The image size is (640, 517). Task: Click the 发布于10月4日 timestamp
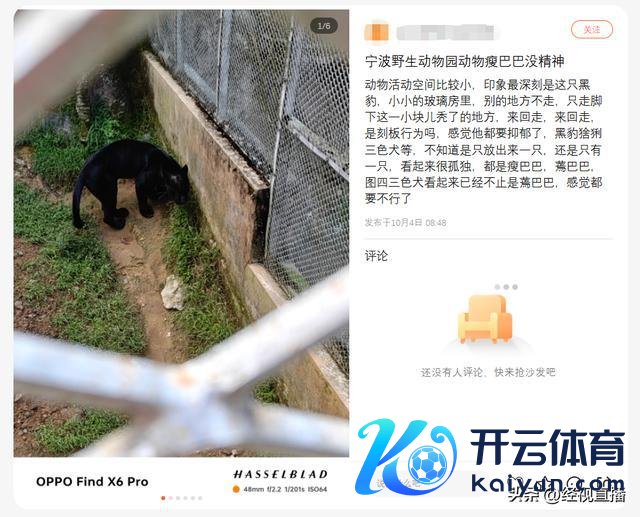coord(405,222)
